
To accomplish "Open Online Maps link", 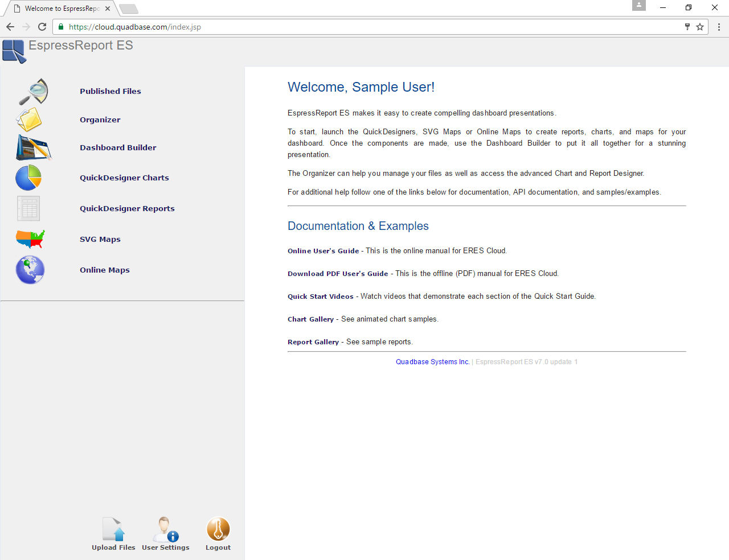I will click(105, 270).
